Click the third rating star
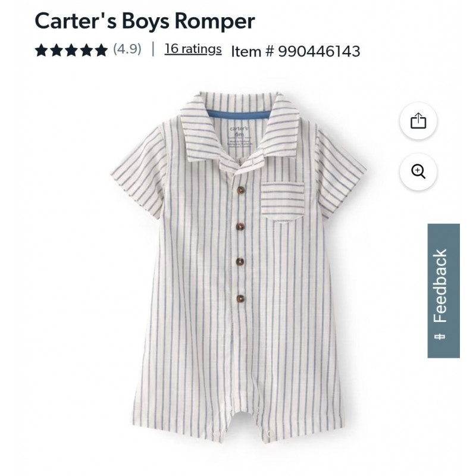 tap(71, 50)
